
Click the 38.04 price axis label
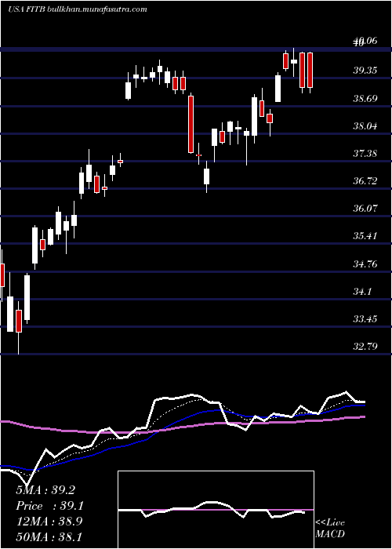365,125
